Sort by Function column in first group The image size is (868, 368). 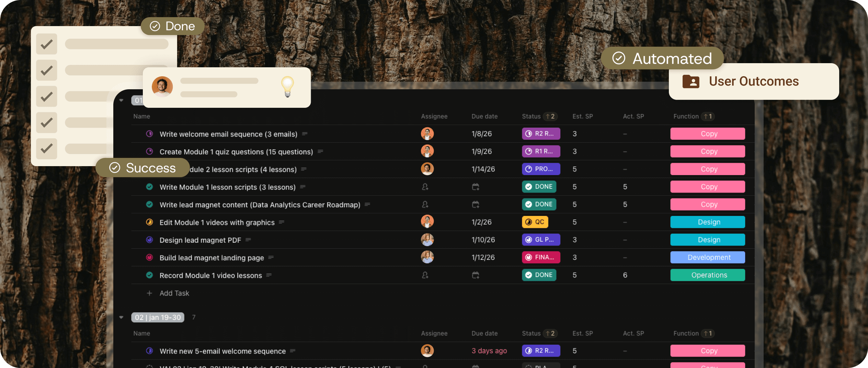point(694,116)
